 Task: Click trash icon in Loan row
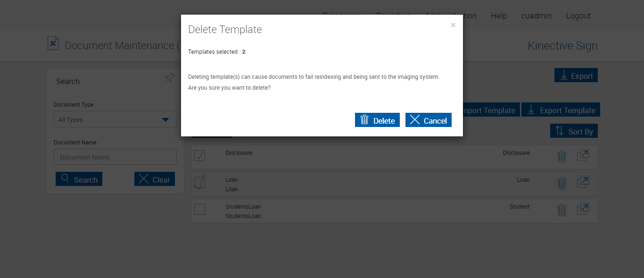point(561,183)
